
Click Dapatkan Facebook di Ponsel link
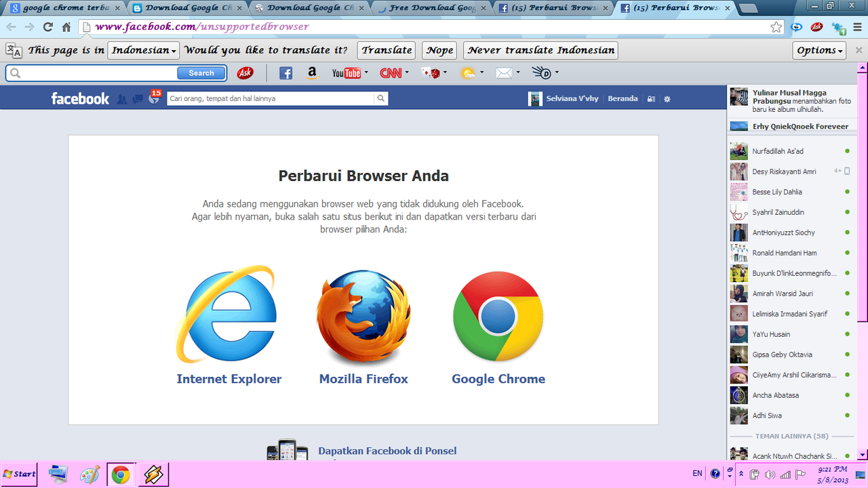pyautogui.click(x=387, y=451)
